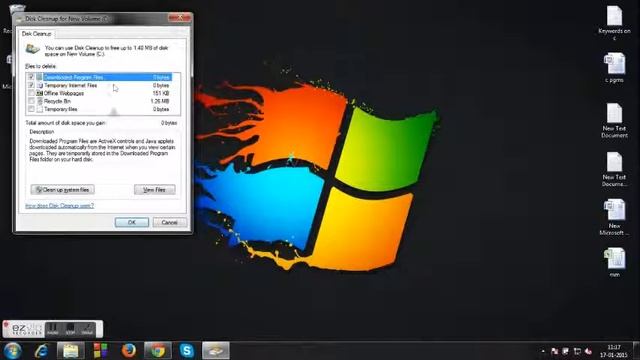This screenshot has width=640, height=360.
Task: Click the Action Center flag tray icon
Action: (x=554, y=351)
